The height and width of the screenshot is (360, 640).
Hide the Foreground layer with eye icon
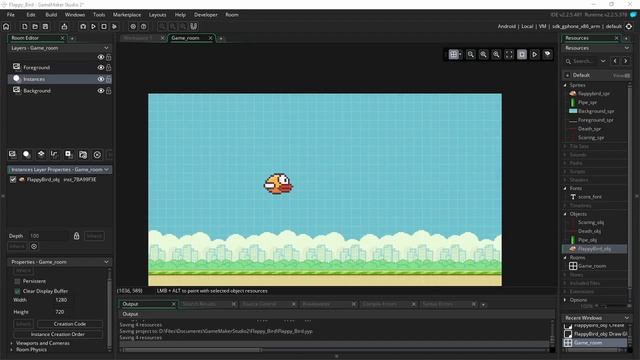[x=100, y=67]
